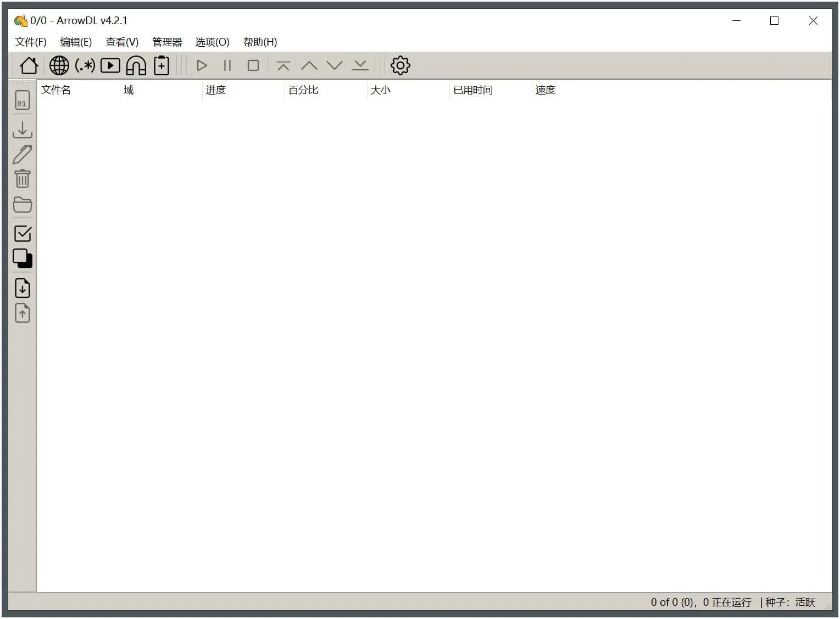This screenshot has width=840, height=619.
Task: Click the move-to-bottom arrow icon
Action: point(360,65)
